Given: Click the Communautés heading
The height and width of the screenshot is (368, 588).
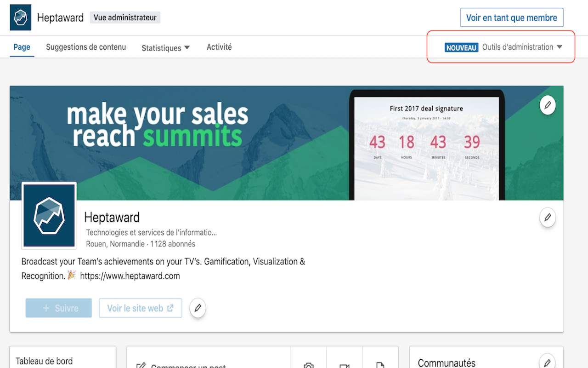Looking at the screenshot, I should [x=447, y=363].
